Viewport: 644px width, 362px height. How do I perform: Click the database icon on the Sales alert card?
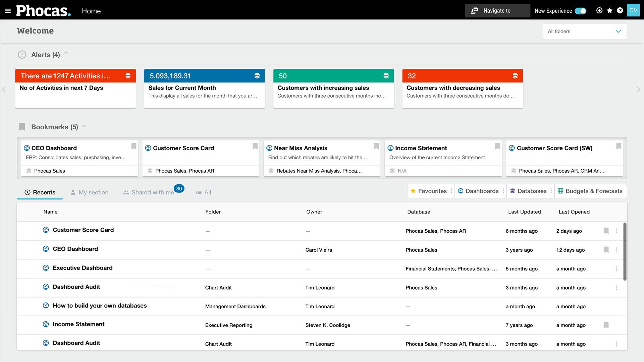257,75
